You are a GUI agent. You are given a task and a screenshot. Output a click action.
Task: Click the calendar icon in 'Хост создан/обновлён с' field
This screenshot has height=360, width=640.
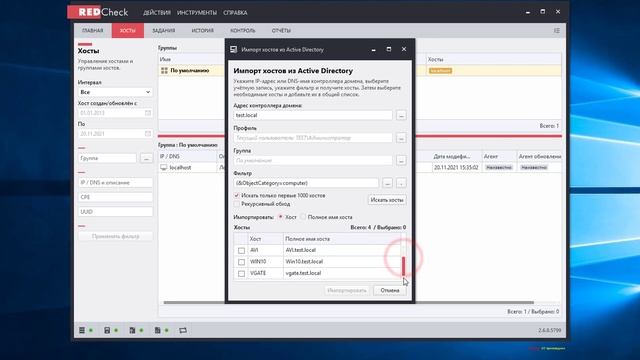click(148, 113)
